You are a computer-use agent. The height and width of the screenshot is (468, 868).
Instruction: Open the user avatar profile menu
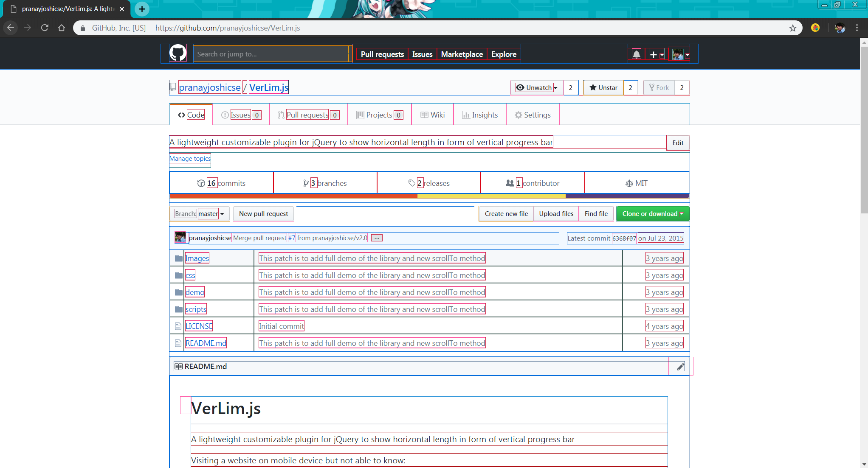pos(681,54)
